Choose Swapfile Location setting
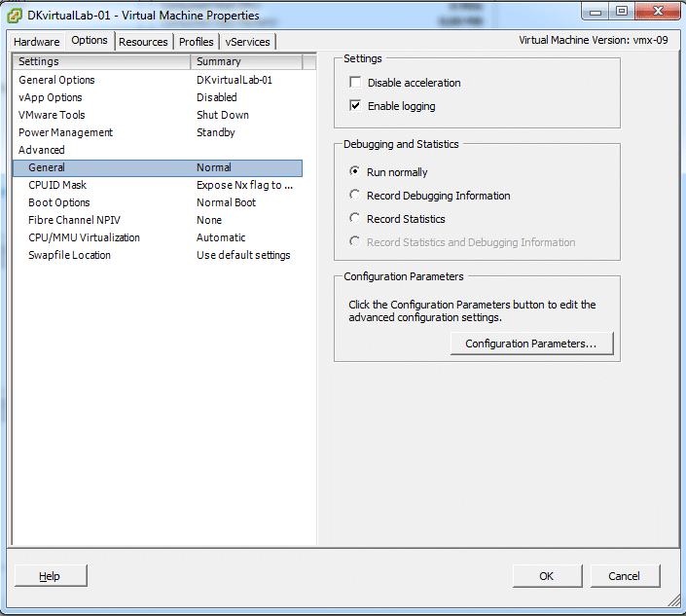This screenshot has height=616, width=686. pos(158,255)
